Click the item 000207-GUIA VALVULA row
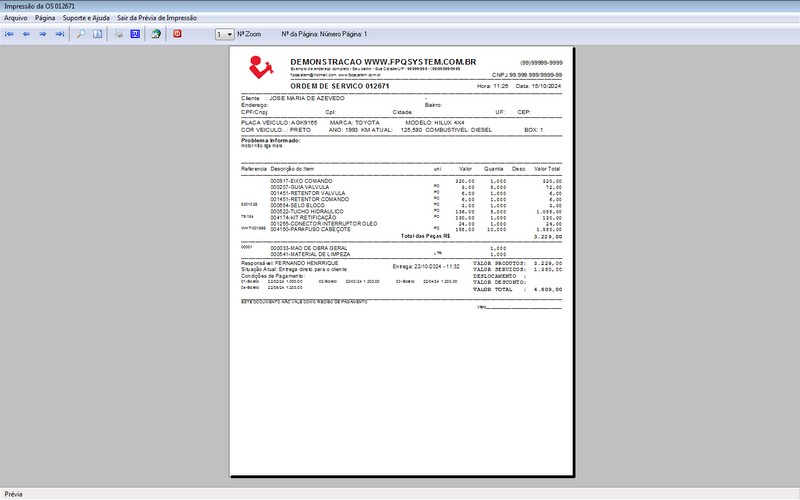This screenshot has width=800, height=500. point(401,187)
